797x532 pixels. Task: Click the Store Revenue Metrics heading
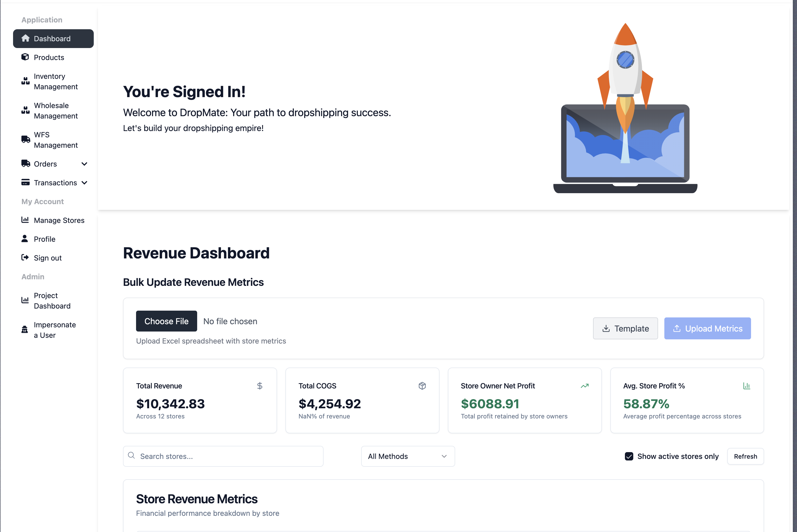[x=197, y=499]
